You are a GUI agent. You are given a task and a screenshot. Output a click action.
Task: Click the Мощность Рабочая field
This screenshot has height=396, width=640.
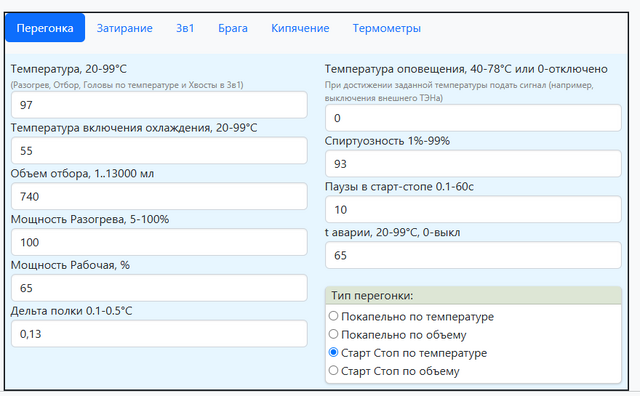click(x=159, y=288)
